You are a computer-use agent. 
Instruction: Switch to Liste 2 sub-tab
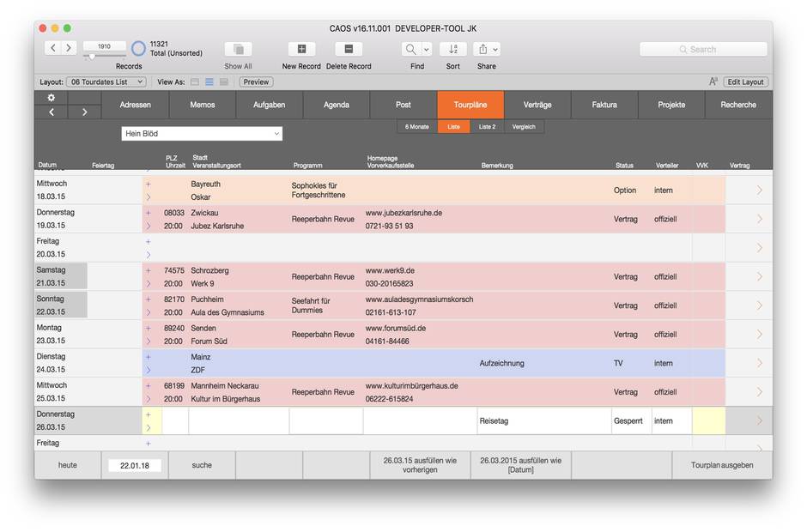point(487,127)
